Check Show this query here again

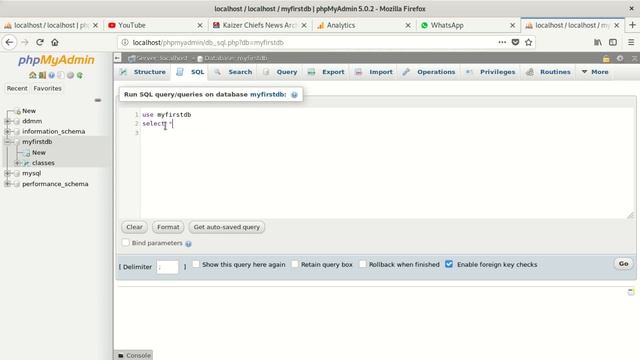point(196,264)
